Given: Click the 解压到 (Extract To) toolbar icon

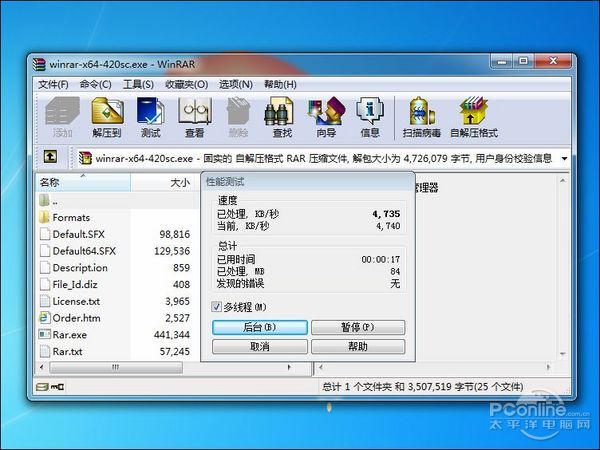Looking at the screenshot, I should click(107, 117).
